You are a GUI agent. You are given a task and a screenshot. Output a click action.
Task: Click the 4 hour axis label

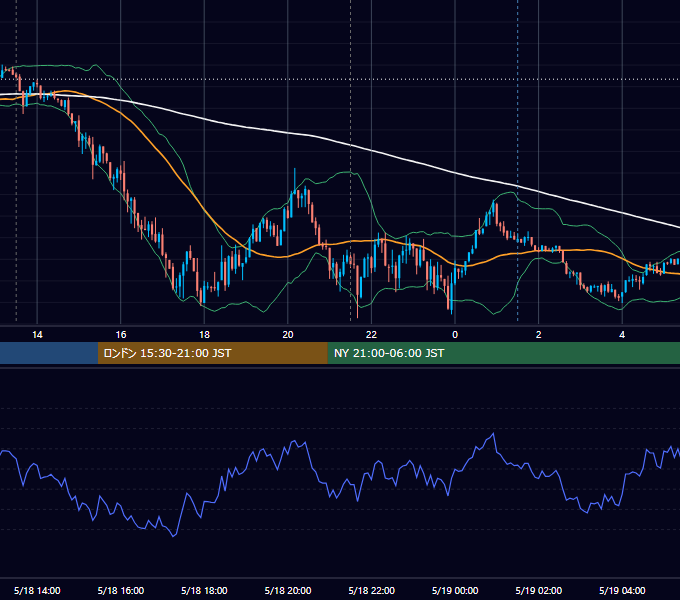click(622, 335)
